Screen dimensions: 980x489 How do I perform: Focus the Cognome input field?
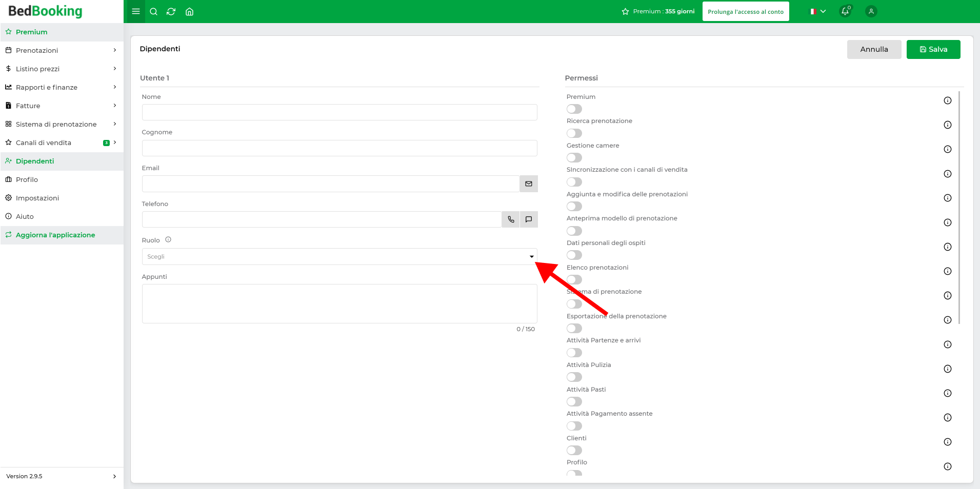pos(339,148)
